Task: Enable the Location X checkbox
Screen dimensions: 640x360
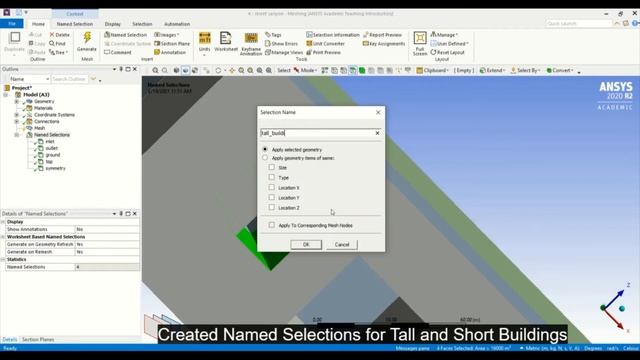Action: tap(271, 187)
